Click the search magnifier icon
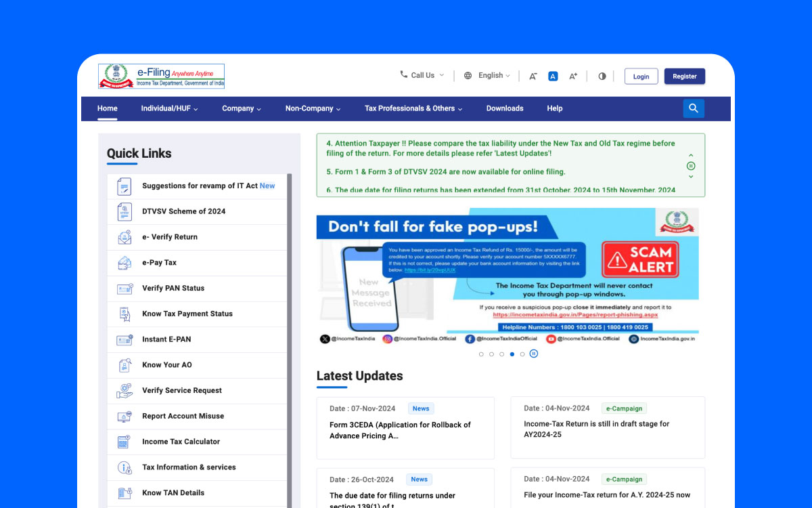 (x=694, y=108)
